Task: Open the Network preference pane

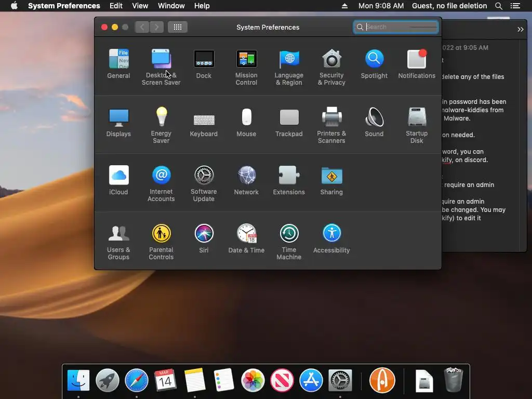Action: click(246, 180)
